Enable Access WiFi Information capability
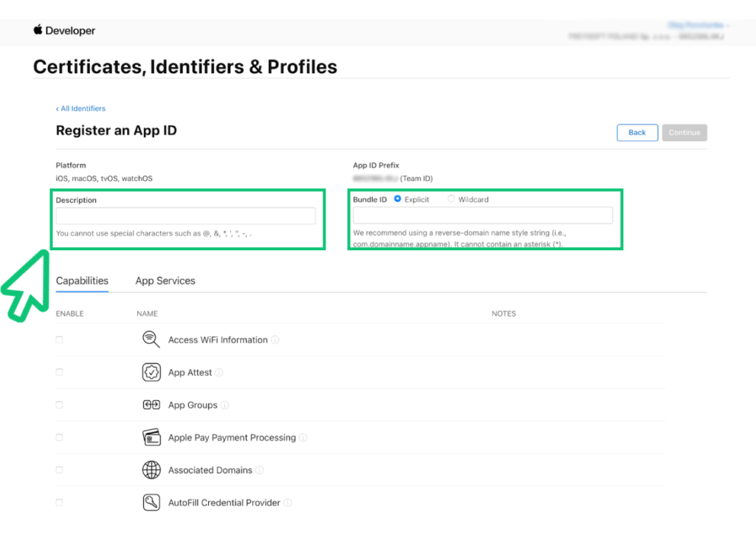756x533 pixels. tap(59, 340)
